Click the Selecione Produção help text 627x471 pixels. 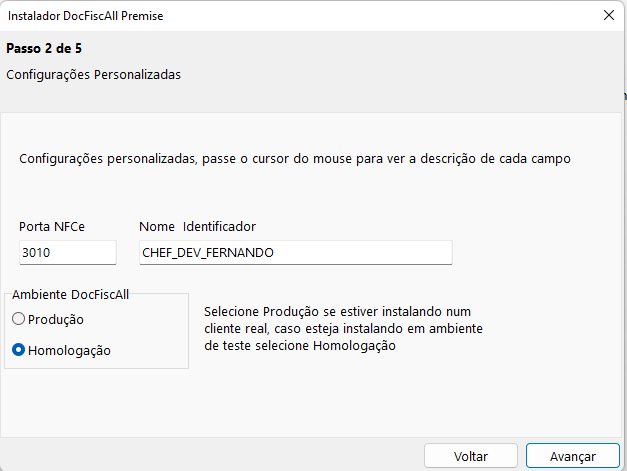[x=349, y=329]
